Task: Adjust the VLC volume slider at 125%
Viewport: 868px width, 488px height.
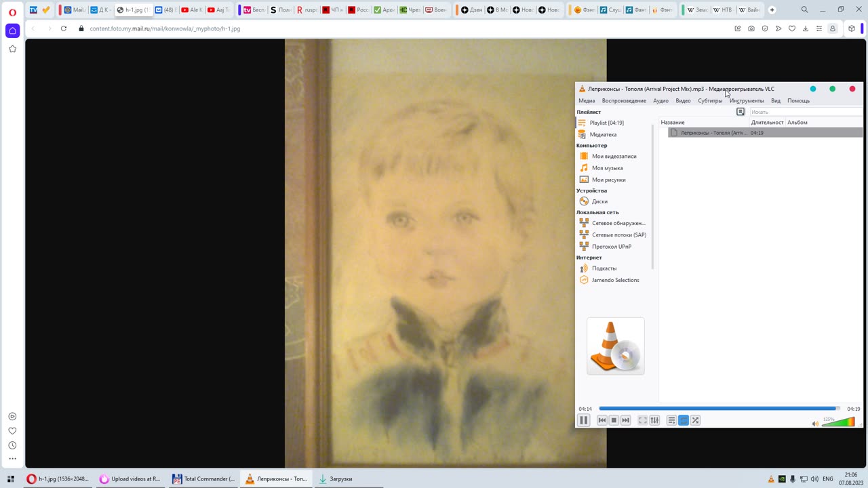Action: click(x=838, y=422)
